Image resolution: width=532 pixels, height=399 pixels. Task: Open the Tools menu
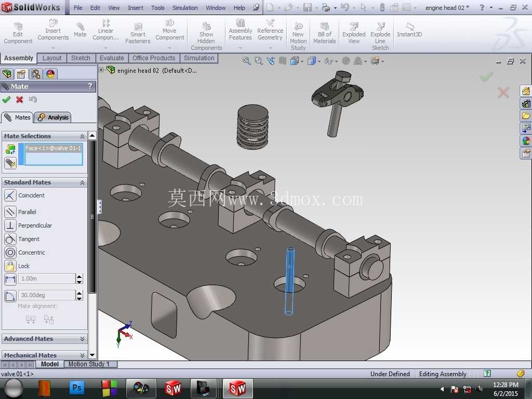coord(158,7)
